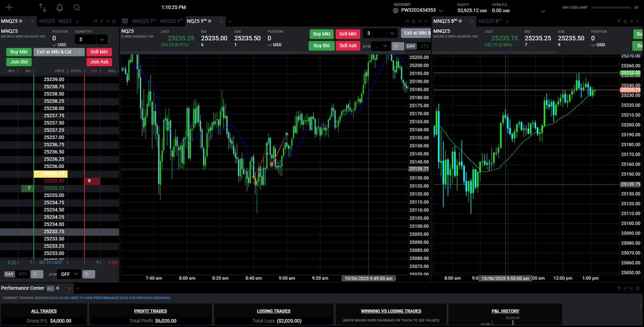The width and height of the screenshot is (644, 327).
Task: Click the keyboard icon left of MNQZ5 1m tab
Action: [x=124, y=21]
